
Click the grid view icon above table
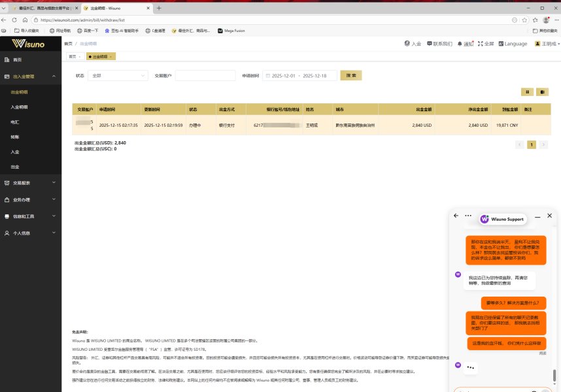[x=525, y=91]
